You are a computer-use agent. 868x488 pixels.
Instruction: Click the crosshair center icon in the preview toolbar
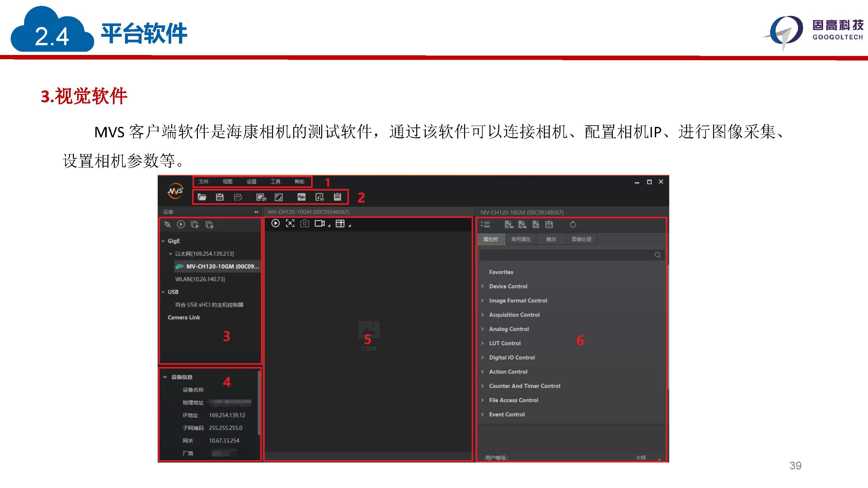[x=290, y=223]
